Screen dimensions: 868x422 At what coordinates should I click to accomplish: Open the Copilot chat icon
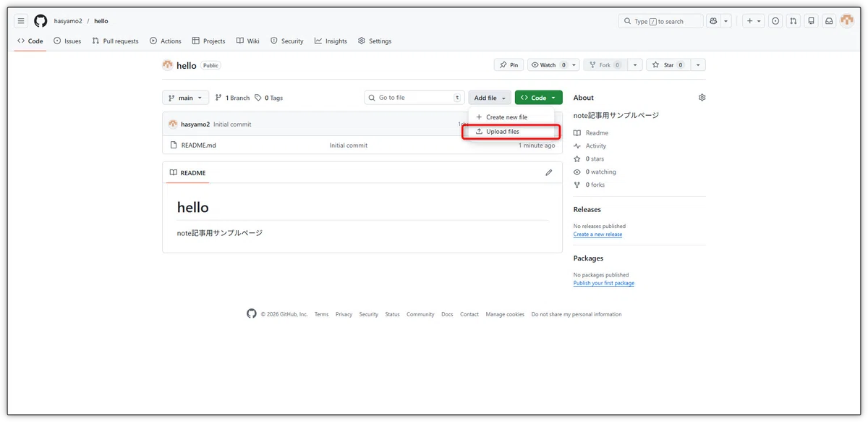714,21
